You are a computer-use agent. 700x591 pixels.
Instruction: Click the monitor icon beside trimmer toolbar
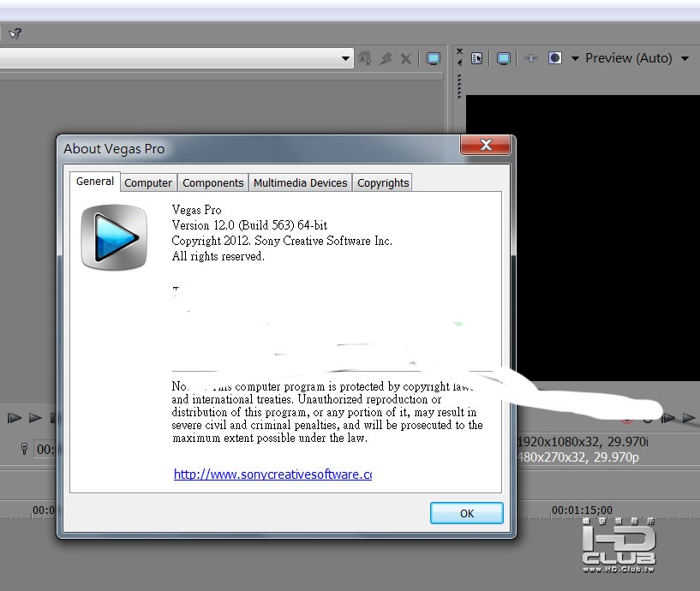tap(433, 58)
